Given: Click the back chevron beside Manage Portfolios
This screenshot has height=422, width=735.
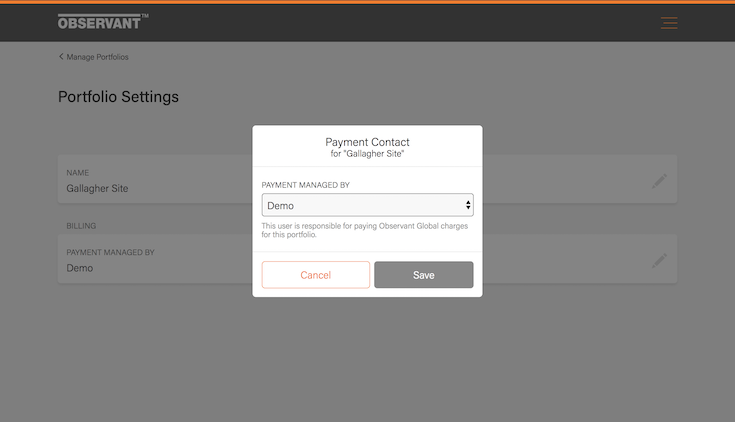Looking at the screenshot, I should click(x=61, y=57).
